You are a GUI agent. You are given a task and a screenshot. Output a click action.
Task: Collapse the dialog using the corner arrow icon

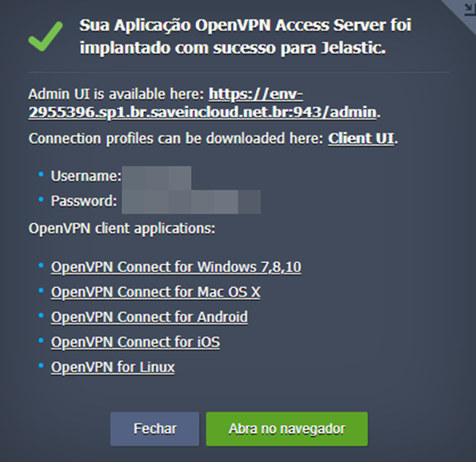click(468, 9)
